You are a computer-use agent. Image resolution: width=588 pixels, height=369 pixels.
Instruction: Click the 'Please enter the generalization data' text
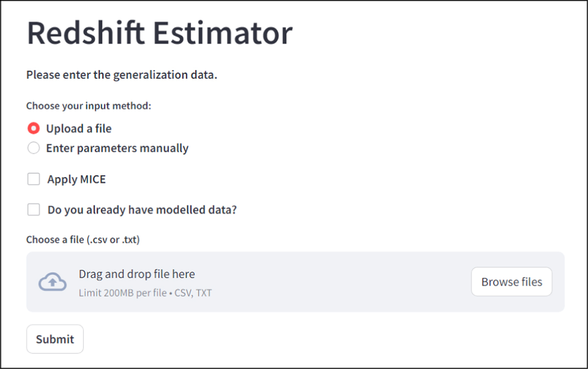click(x=122, y=75)
